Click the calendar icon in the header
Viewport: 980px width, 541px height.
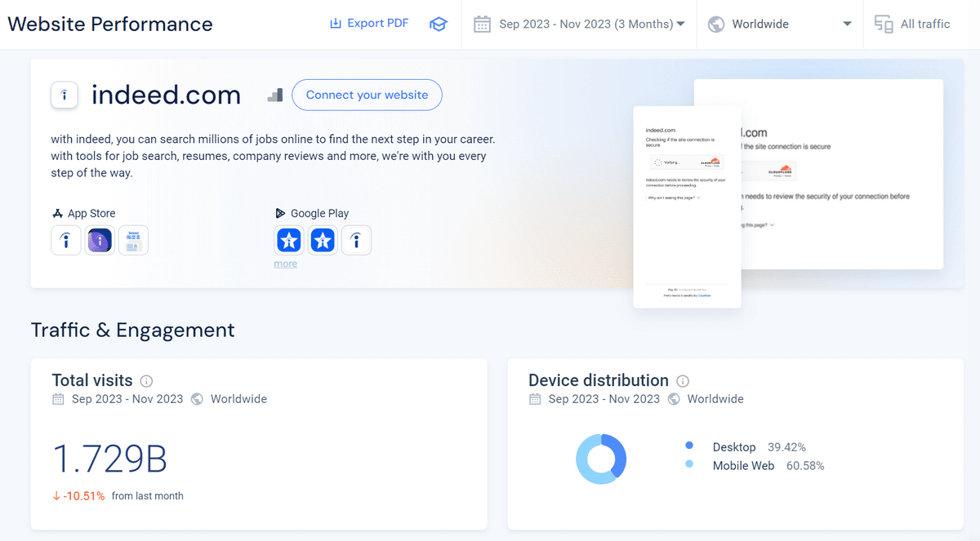pos(482,24)
